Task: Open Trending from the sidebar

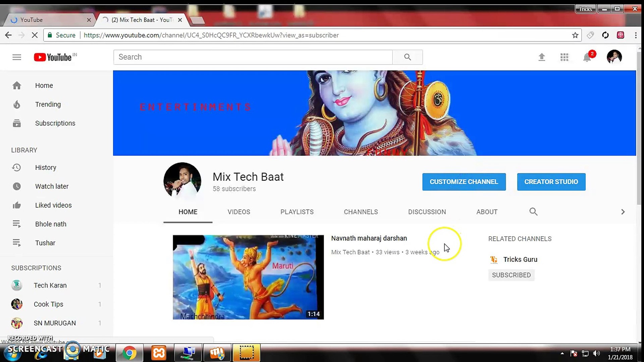Action: coord(48,104)
